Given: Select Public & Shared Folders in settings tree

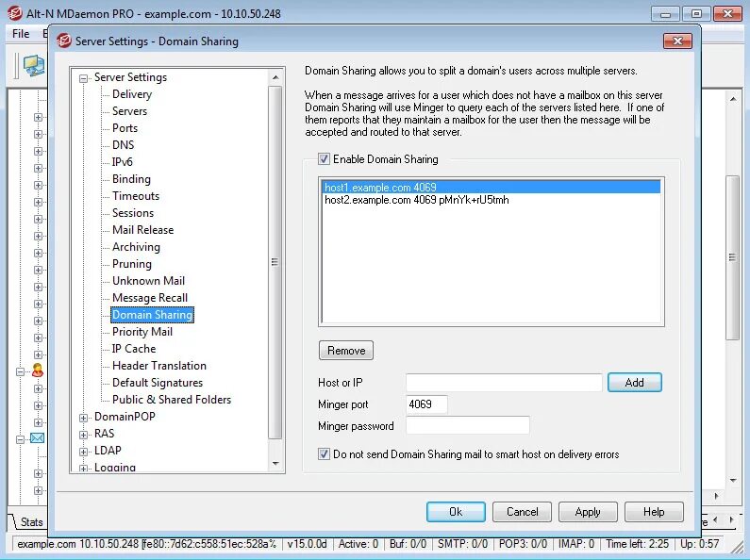Looking at the screenshot, I should [x=172, y=400].
